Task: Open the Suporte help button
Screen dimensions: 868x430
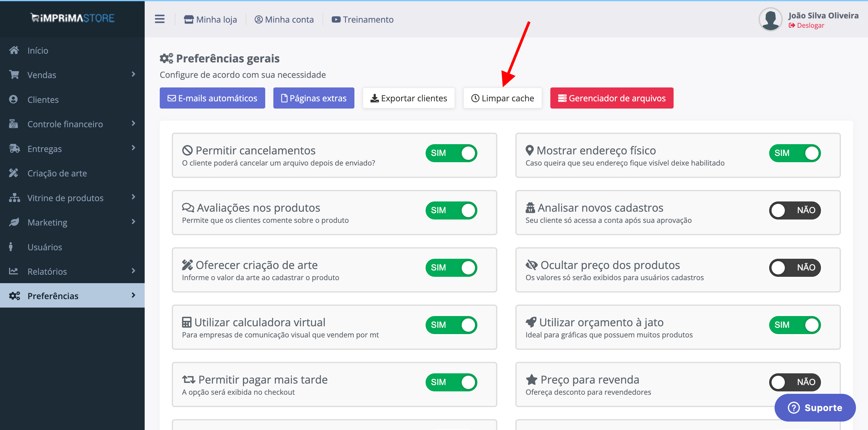Action: click(x=815, y=408)
